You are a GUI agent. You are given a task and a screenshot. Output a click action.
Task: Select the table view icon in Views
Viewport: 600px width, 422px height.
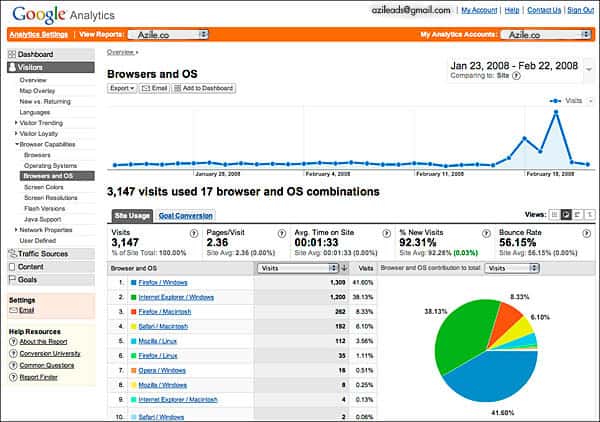pyautogui.click(x=554, y=214)
